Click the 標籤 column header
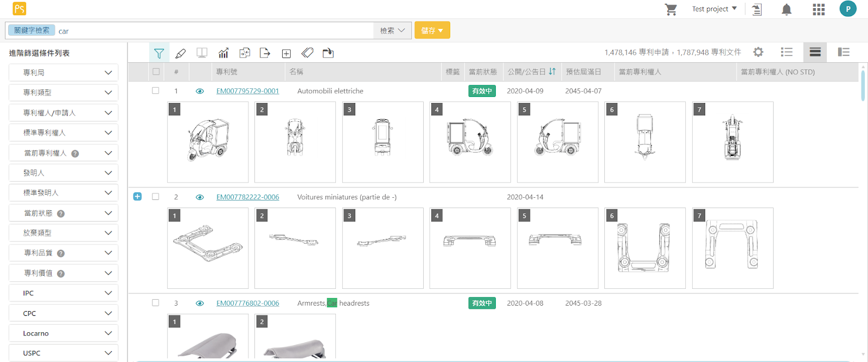The width and height of the screenshot is (868, 362). [452, 72]
